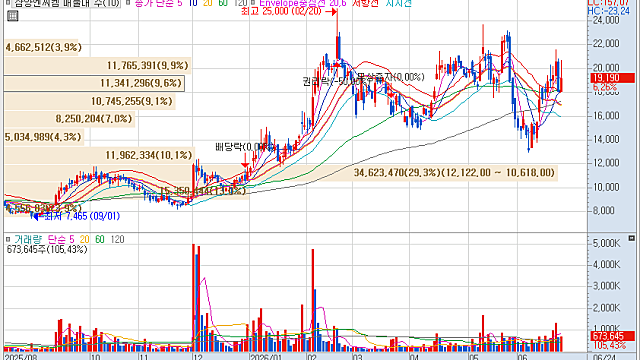640x360 pixels.
Task: Click the 배당락 event marker label
Action: coord(245,147)
